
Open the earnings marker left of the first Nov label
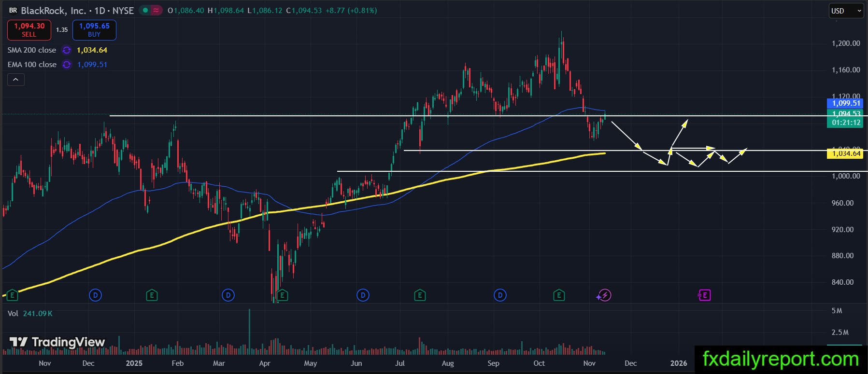tap(12, 295)
